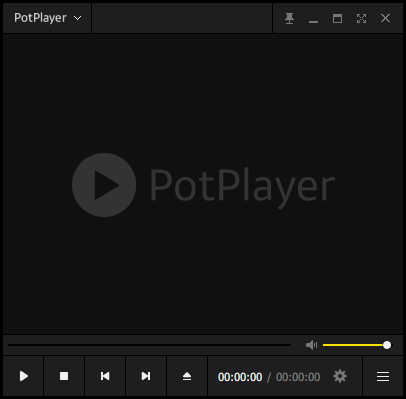
Task: Mute audio with the speaker icon
Action: tap(312, 345)
